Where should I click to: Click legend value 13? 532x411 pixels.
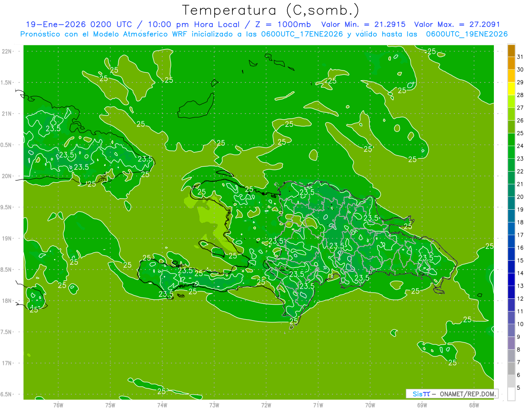pos(520,286)
